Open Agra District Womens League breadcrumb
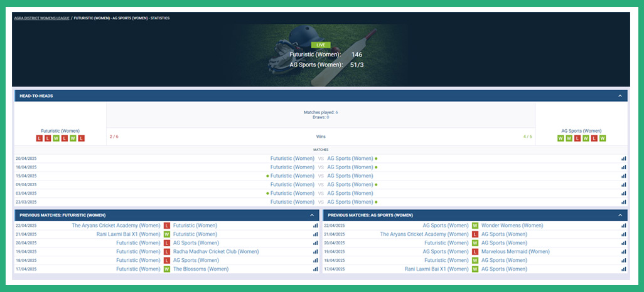The height and width of the screenshot is (292, 644). coord(41,18)
